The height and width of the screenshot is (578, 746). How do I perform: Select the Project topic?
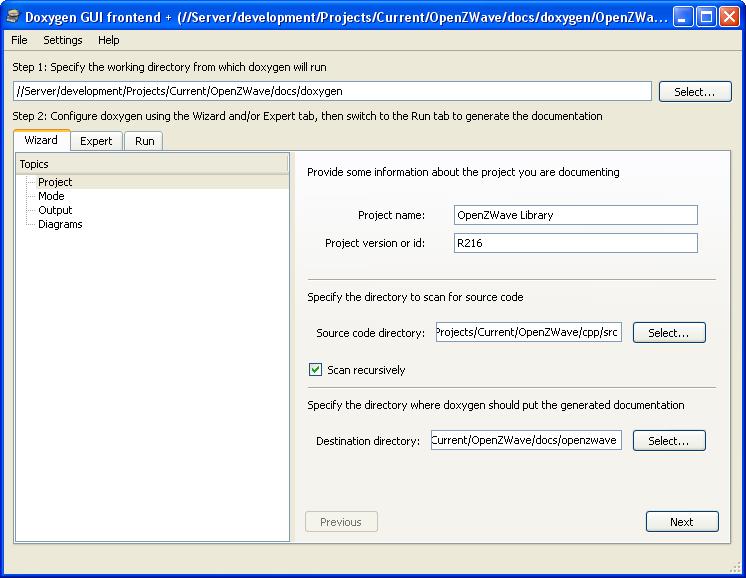[55, 182]
